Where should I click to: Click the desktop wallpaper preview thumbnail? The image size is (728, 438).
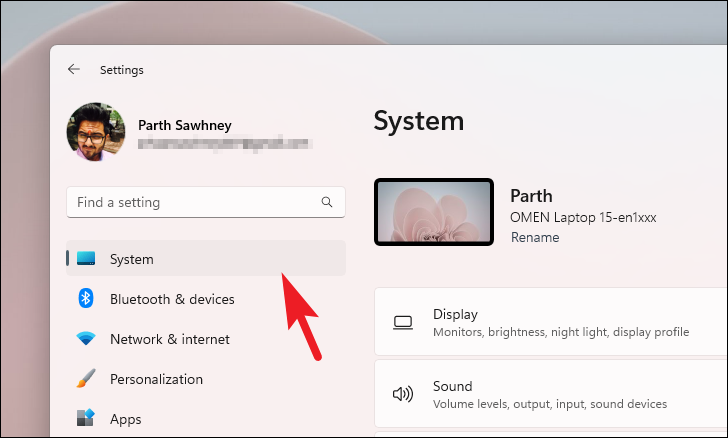pos(434,212)
